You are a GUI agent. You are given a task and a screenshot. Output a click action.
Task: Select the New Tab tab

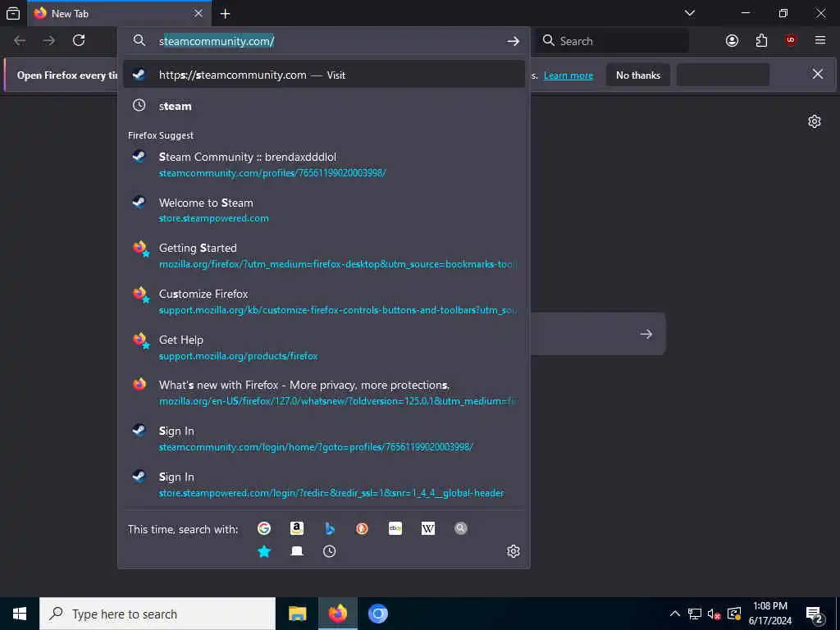click(x=119, y=13)
